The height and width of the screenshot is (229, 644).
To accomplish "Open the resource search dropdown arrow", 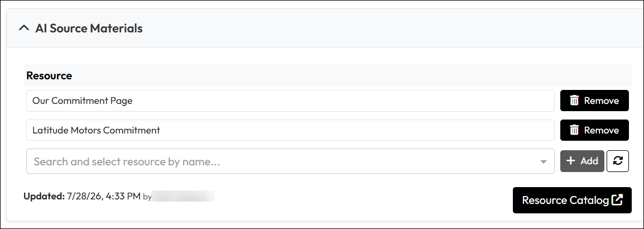I will [544, 161].
